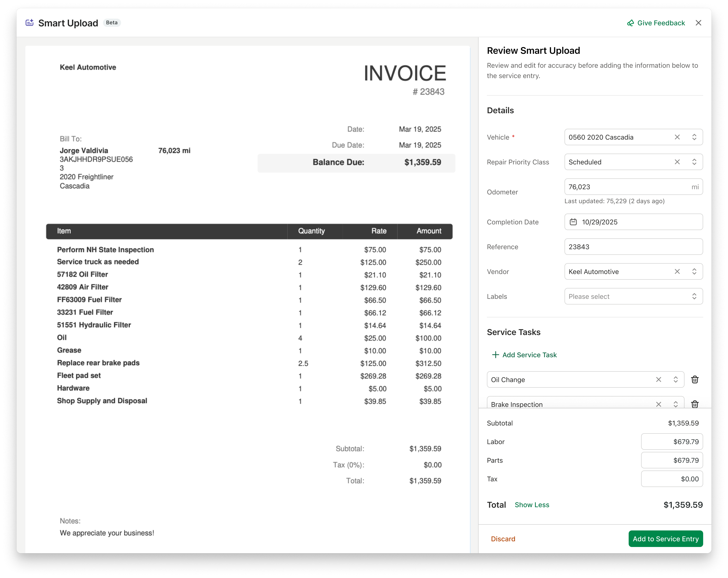Expand the Vendor dropdown
This screenshot has width=728, height=578.
click(x=694, y=272)
